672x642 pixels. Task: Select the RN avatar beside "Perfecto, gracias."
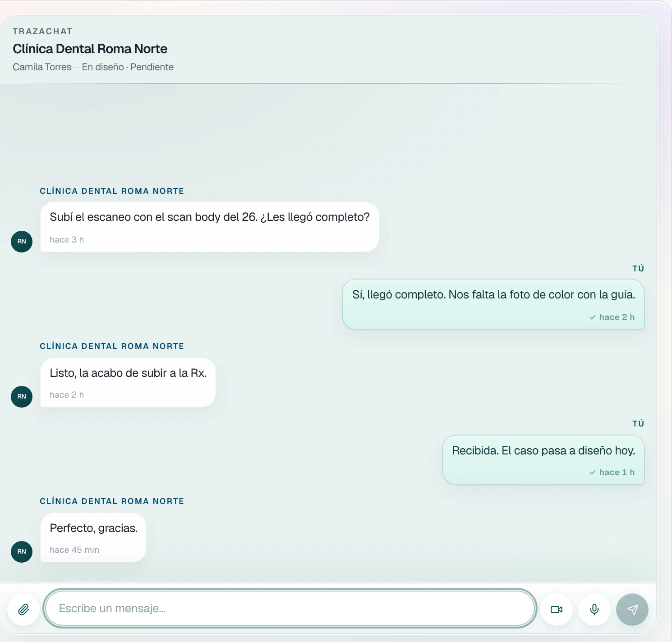[22, 551]
